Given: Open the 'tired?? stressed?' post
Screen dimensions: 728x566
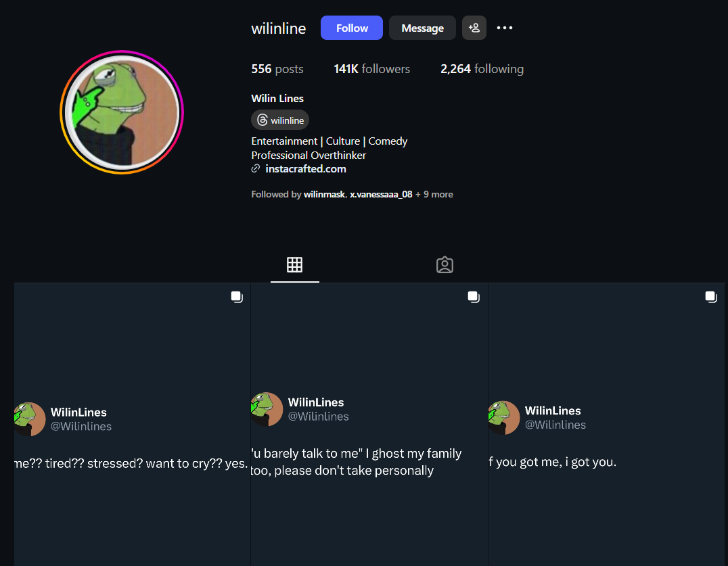Looking at the screenshot, I should point(133,425).
